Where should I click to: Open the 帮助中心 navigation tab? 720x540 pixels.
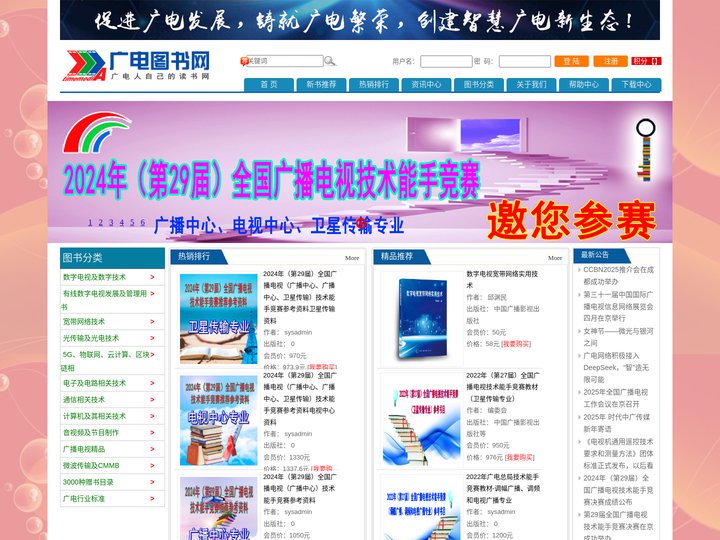[x=584, y=84]
